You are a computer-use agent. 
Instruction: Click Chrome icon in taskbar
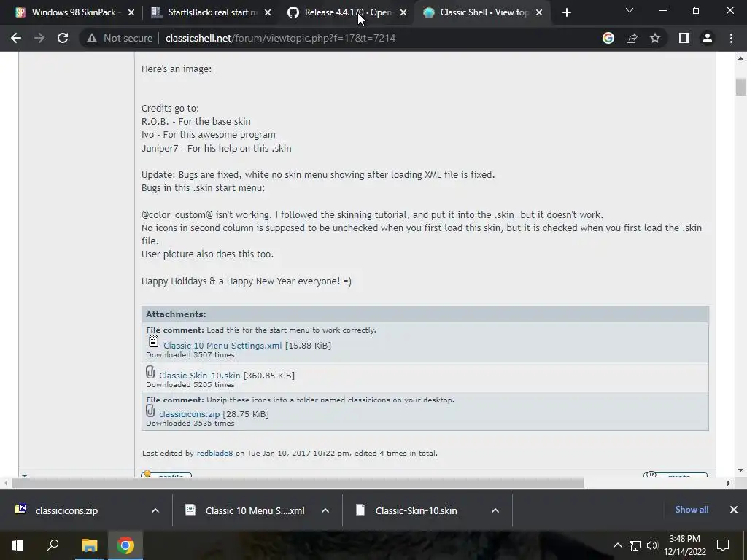pos(125,545)
